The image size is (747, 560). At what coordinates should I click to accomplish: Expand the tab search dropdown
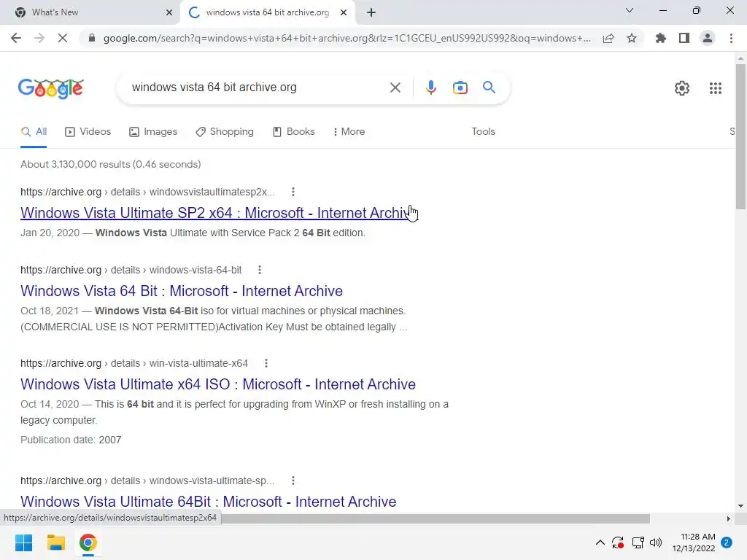pos(630,10)
